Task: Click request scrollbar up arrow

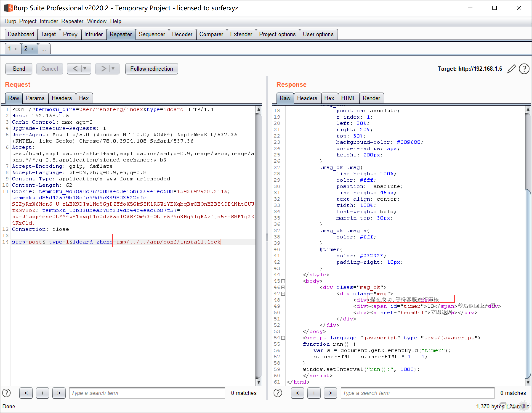Action: tap(259, 109)
